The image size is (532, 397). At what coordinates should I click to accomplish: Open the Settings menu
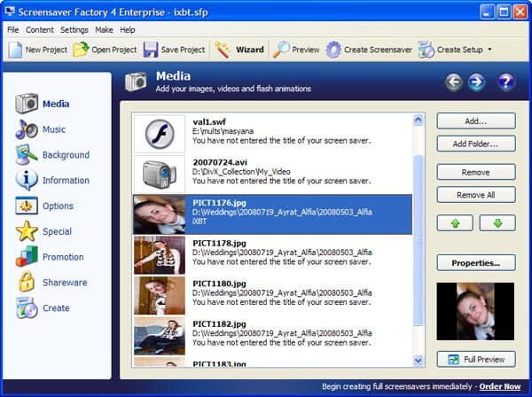pyautogui.click(x=74, y=30)
